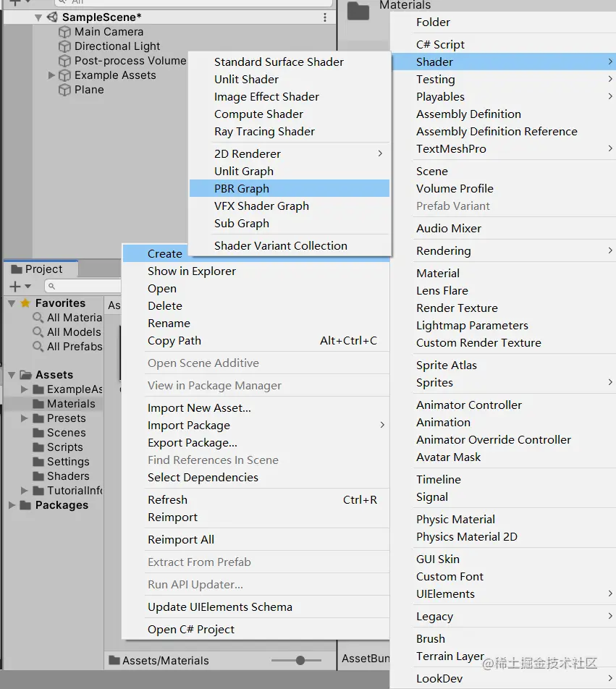
Task: Collapse the SampleScene hierarchy arrow
Action: (x=38, y=17)
